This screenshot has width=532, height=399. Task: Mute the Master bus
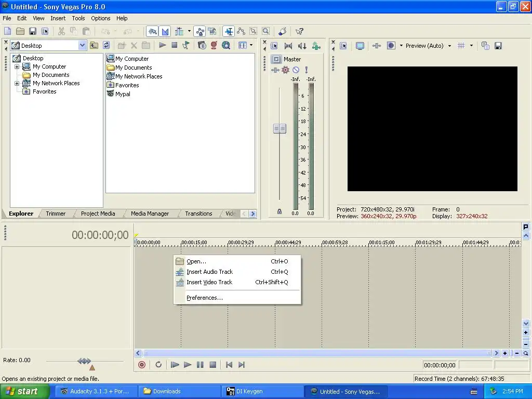coord(296,70)
